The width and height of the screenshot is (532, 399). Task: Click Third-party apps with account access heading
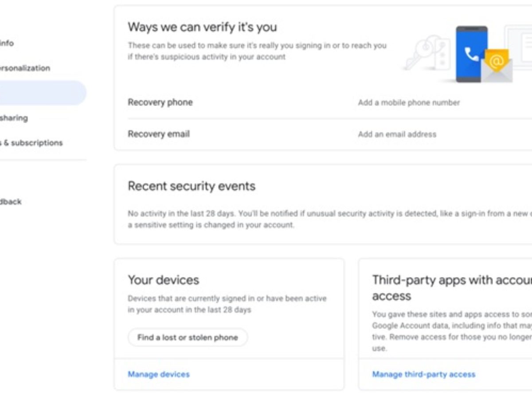pos(451,287)
